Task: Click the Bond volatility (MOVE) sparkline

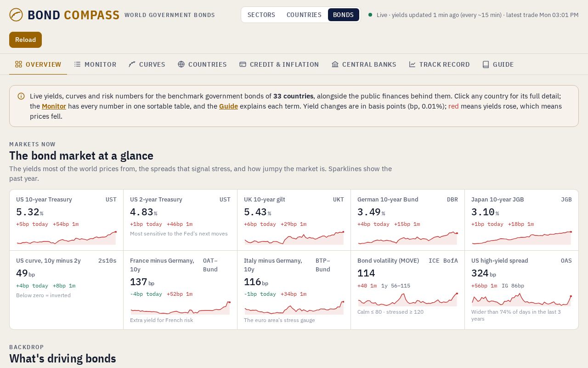Action: click(x=407, y=299)
